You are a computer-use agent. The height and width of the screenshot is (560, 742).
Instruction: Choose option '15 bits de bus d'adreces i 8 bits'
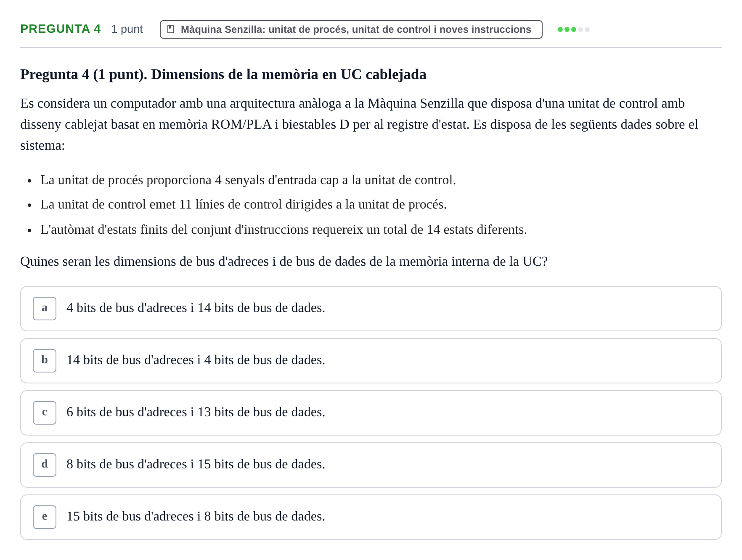click(371, 517)
